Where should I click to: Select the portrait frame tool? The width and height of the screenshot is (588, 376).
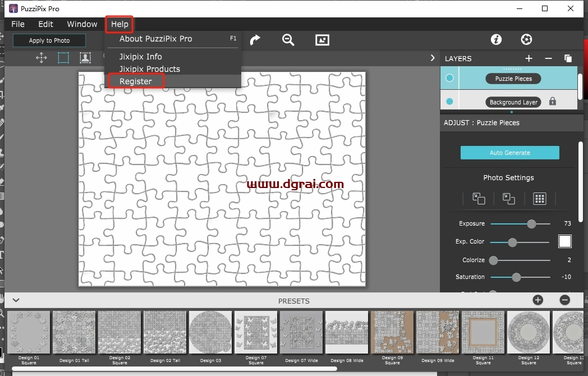click(85, 58)
